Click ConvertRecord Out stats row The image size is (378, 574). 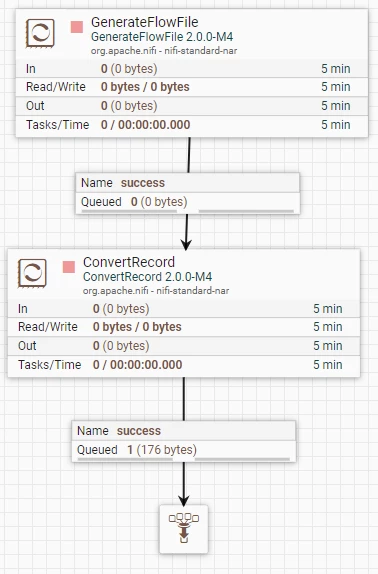click(x=184, y=346)
